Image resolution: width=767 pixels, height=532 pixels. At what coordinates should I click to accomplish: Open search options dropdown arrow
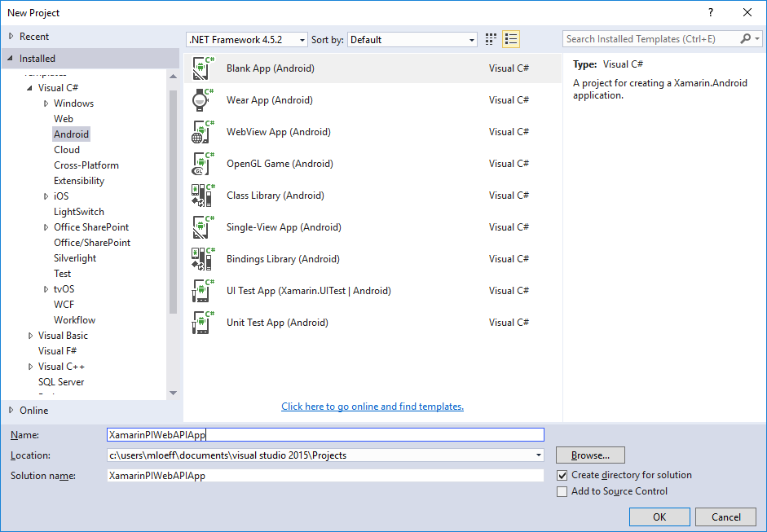(x=757, y=38)
